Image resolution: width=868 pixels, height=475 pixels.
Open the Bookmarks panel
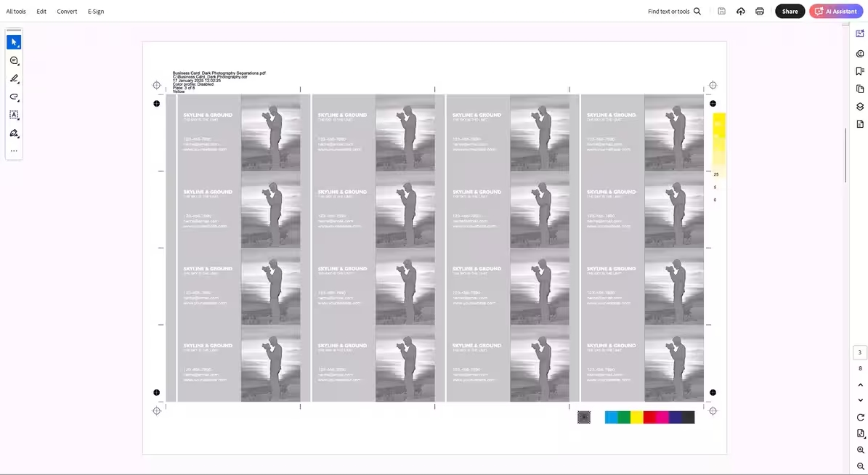[860, 71]
